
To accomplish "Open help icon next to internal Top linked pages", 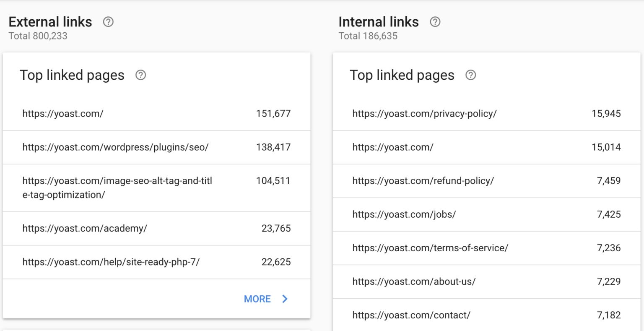I will [471, 75].
